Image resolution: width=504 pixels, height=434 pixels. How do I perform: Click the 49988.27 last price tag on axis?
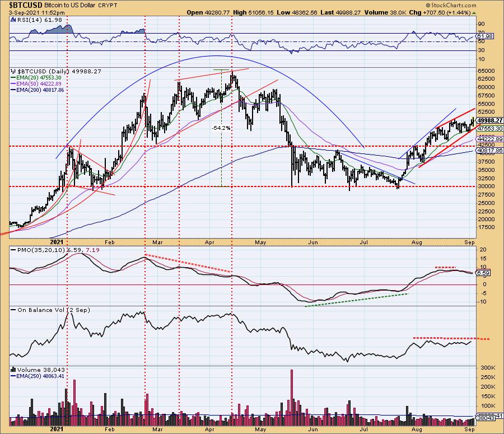click(489, 120)
